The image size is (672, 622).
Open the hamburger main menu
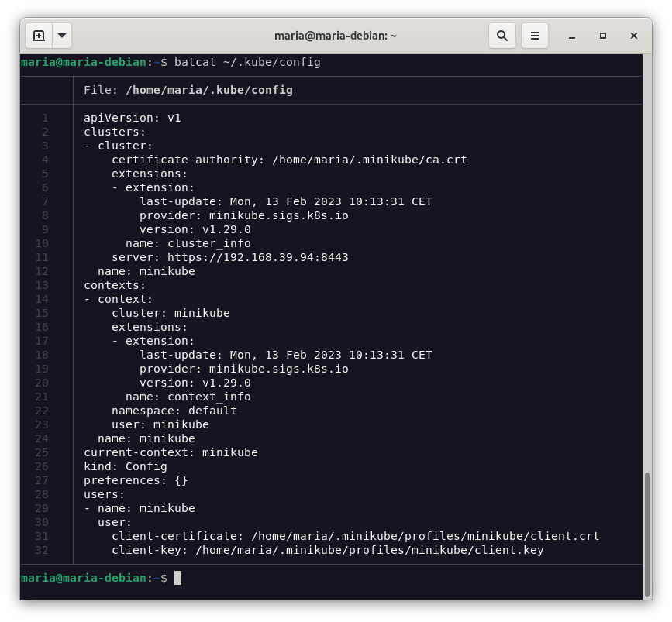[534, 36]
